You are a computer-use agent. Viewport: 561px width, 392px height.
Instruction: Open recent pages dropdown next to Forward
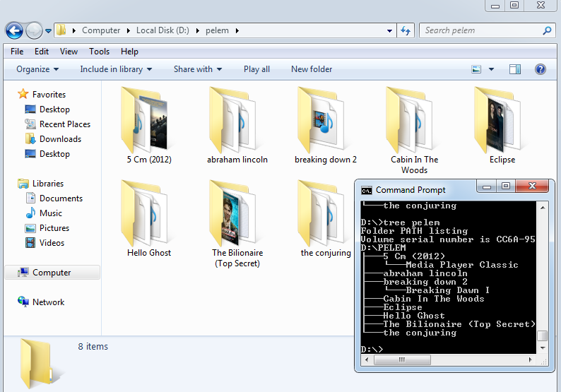(48, 31)
